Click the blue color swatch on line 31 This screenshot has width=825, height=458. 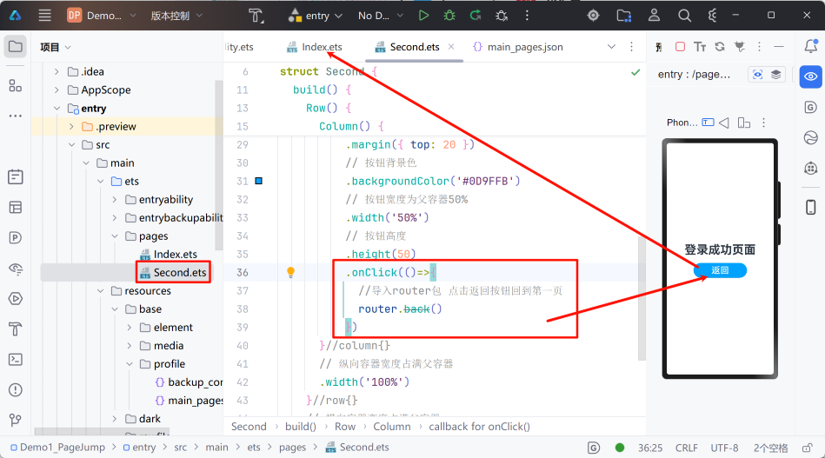pos(259,181)
